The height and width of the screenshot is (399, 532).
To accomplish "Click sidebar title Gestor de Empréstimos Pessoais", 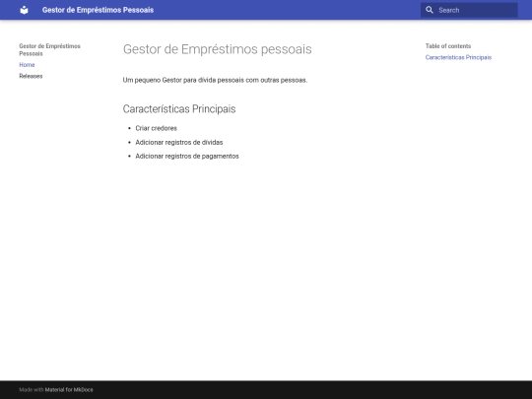I will (49, 50).
